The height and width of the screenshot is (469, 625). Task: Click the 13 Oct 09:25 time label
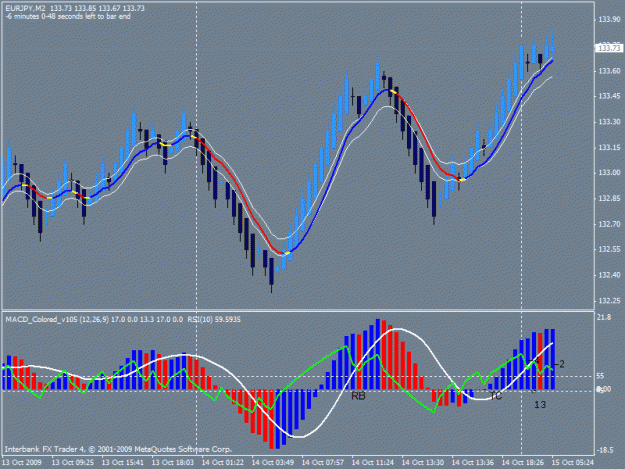[73, 463]
